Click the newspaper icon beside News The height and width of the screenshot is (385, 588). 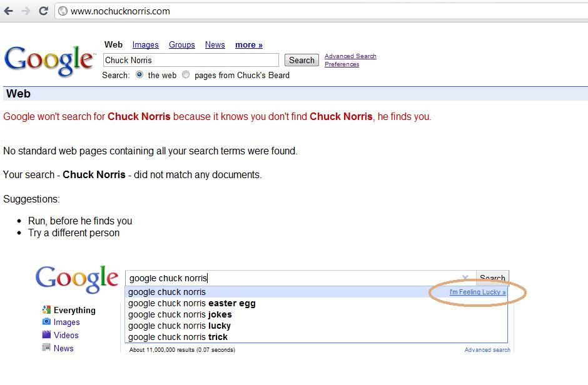point(46,347)
